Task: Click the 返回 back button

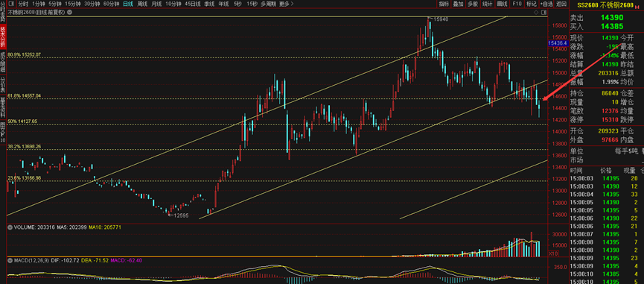Action: click(561, 4)
